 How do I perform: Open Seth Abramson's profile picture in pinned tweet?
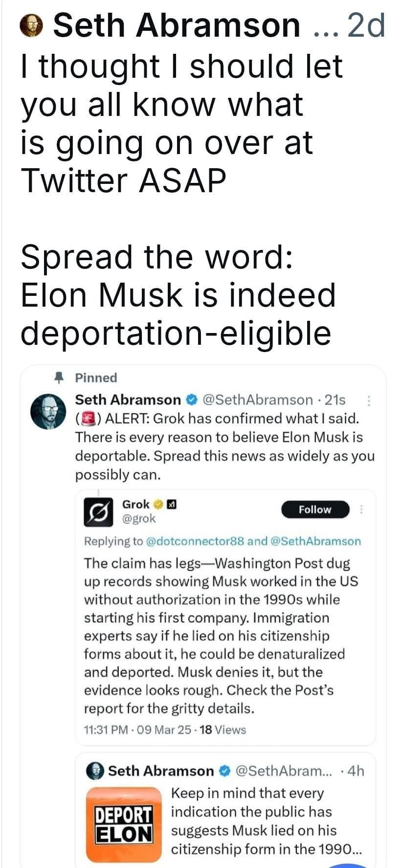pyautogui.click(x=48, y=411)
